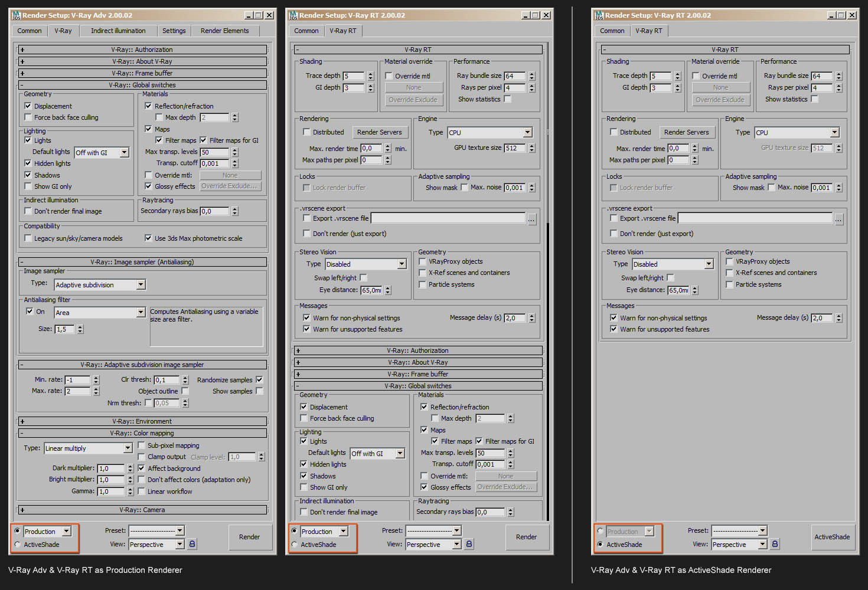
Task: Open Common tab in right V-Ray RT window
Action: point(612,31)
